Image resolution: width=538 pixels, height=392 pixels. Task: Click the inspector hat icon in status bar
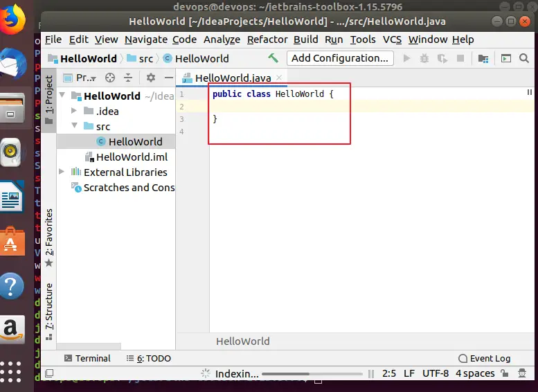point(522,373)
